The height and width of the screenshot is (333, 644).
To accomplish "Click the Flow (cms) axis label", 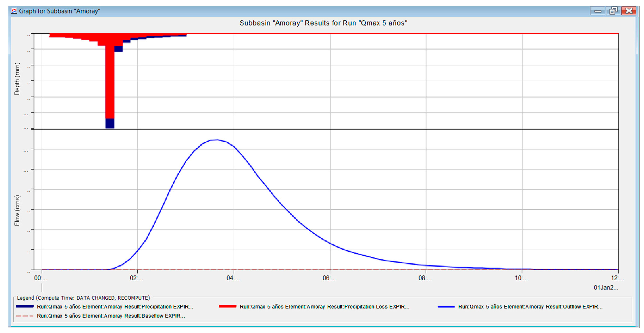I will click(17, 210).
